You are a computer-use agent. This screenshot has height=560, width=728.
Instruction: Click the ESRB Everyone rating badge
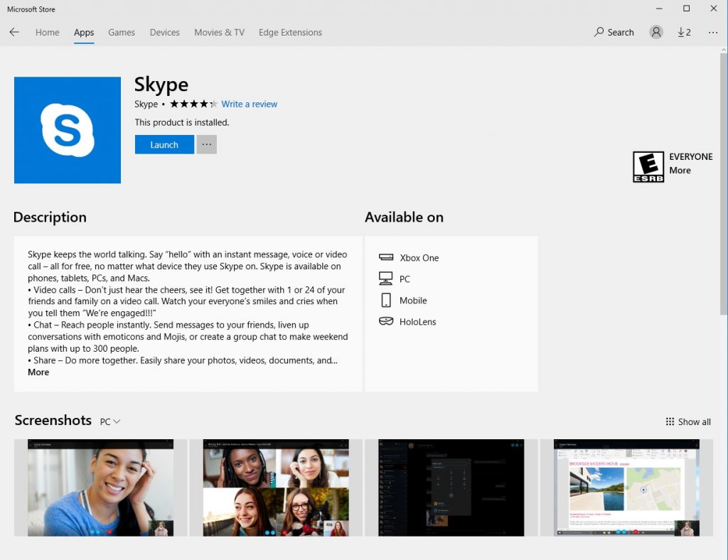pos(648,167)
